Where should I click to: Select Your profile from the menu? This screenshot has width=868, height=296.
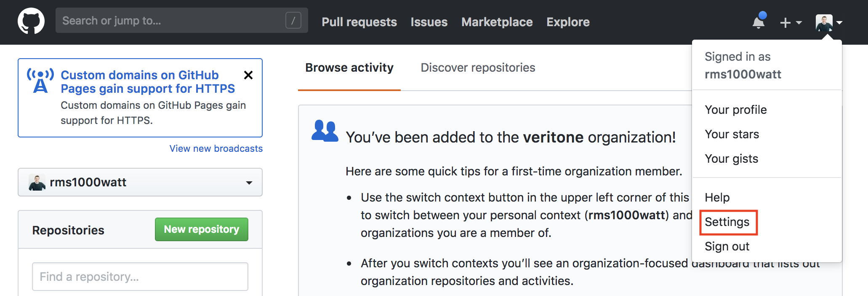click(736, 110)
